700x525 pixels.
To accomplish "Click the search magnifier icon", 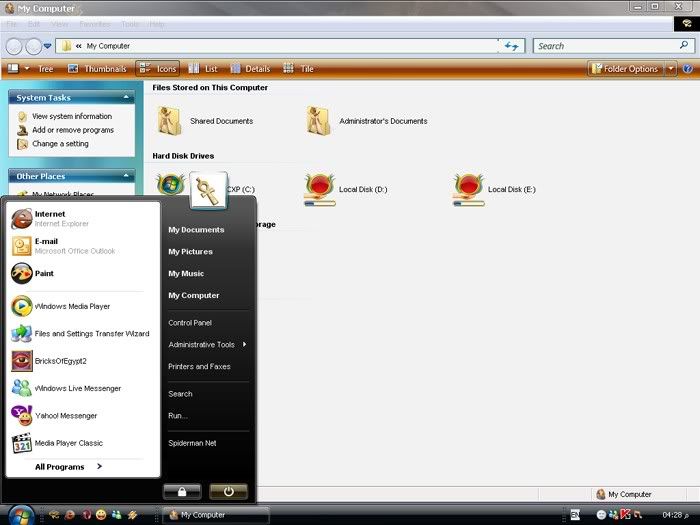I will click(684, 45).
